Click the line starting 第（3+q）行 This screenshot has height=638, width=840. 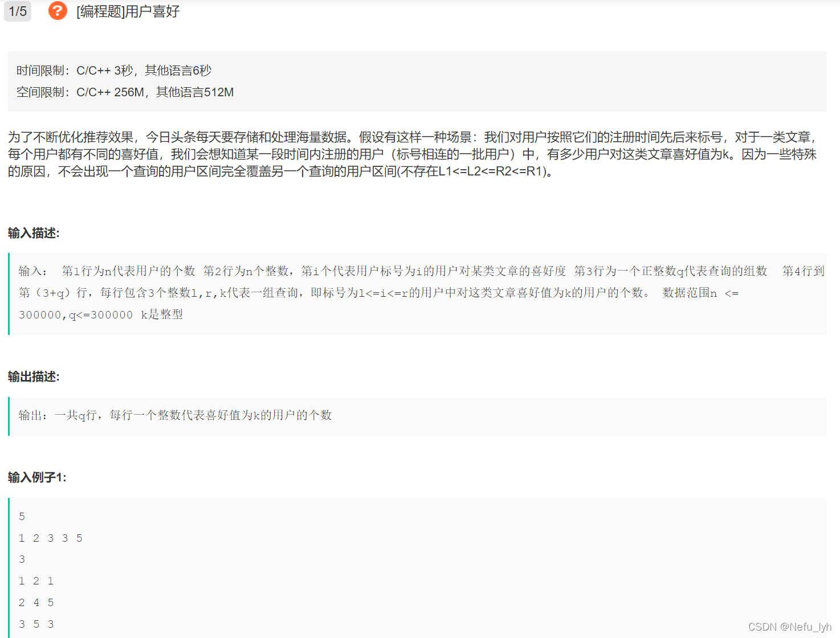point(379,293)
